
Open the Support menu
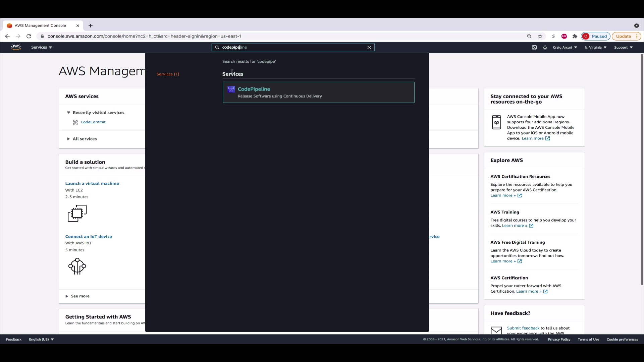click(623, 47)
